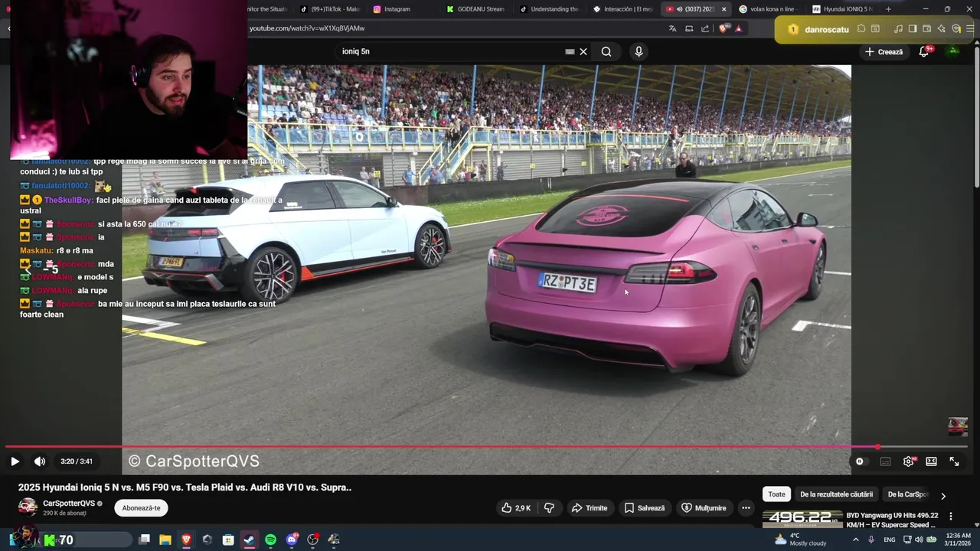Click Trimite to share the video

pos(589,508)
